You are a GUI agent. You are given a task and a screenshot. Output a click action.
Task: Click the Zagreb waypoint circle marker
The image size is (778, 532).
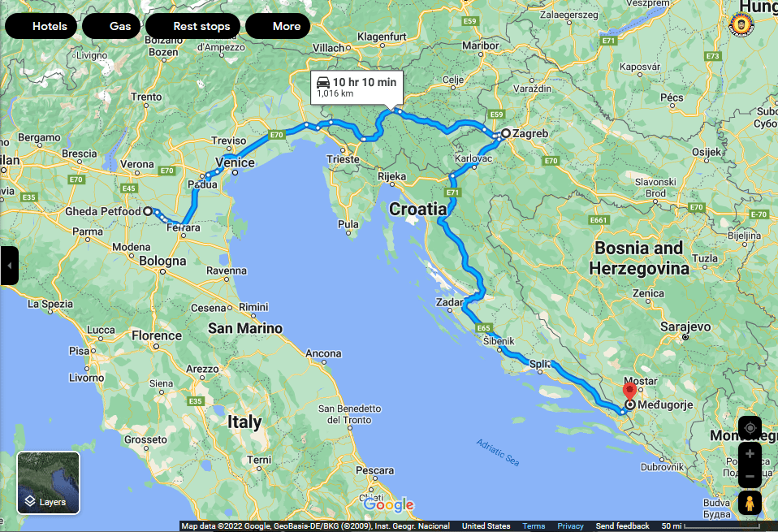point(505,133)
